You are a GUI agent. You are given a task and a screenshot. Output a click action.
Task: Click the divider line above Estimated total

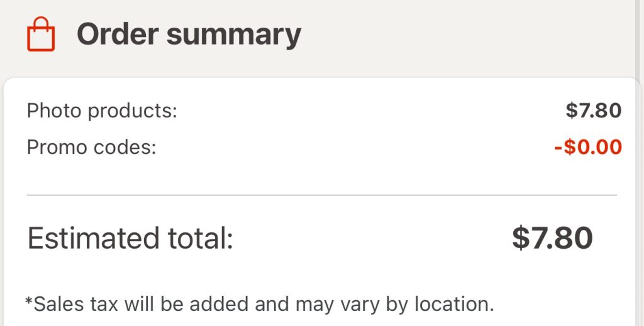(x=322, y=195)
